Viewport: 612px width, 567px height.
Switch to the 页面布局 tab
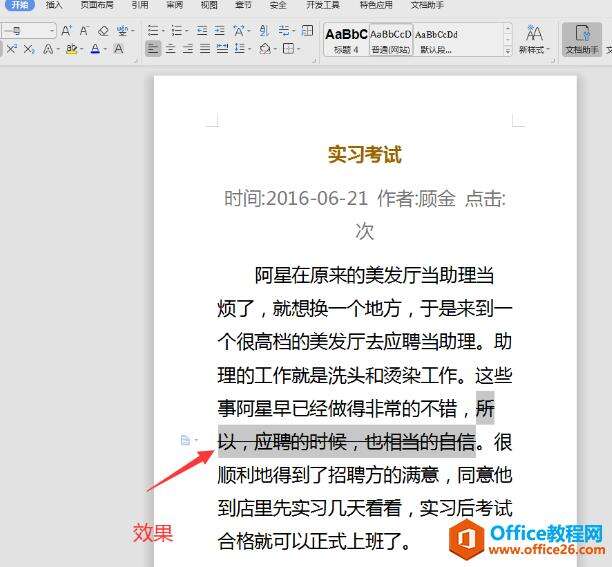click(97, 5)
